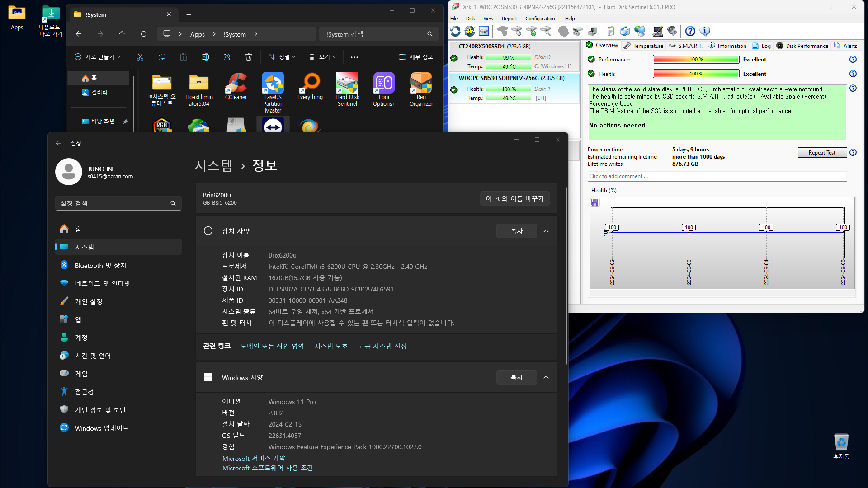Screen dimensions: 868x488
Task: Click the Configuration menu in Sentinel
Action: pyautogui.click(x=539, y=18)
